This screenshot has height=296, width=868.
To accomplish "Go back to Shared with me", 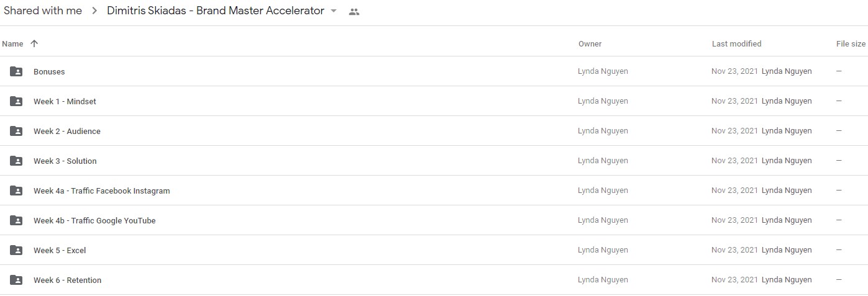I will pos(43,11).
